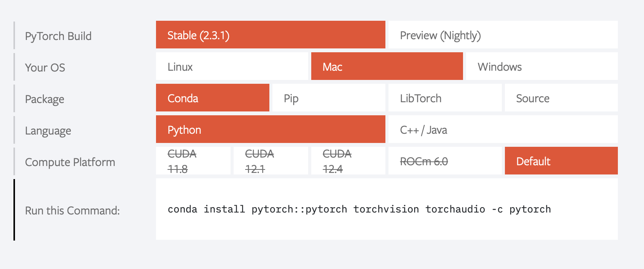Viewport: 644px width, 269px height.
Task: Click the disabled CUDA 11.8 platform option
Action: click(x=193, y=161)
